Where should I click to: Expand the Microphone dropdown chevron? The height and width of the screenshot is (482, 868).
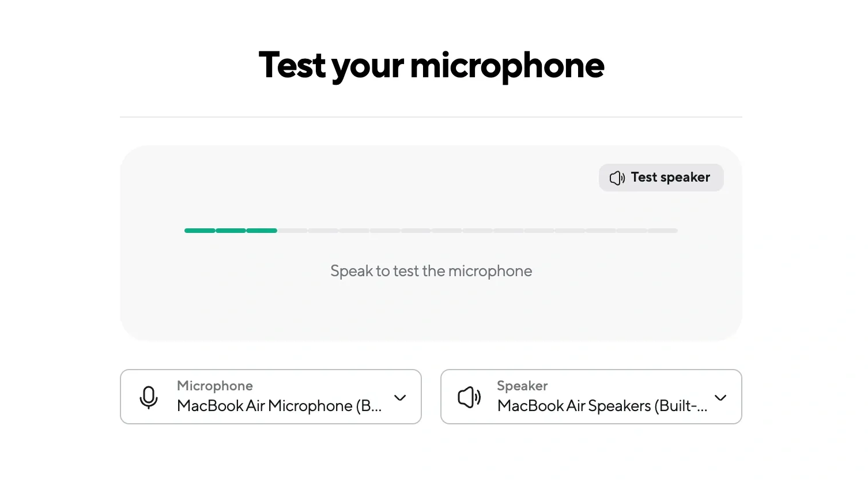point(400,397)
